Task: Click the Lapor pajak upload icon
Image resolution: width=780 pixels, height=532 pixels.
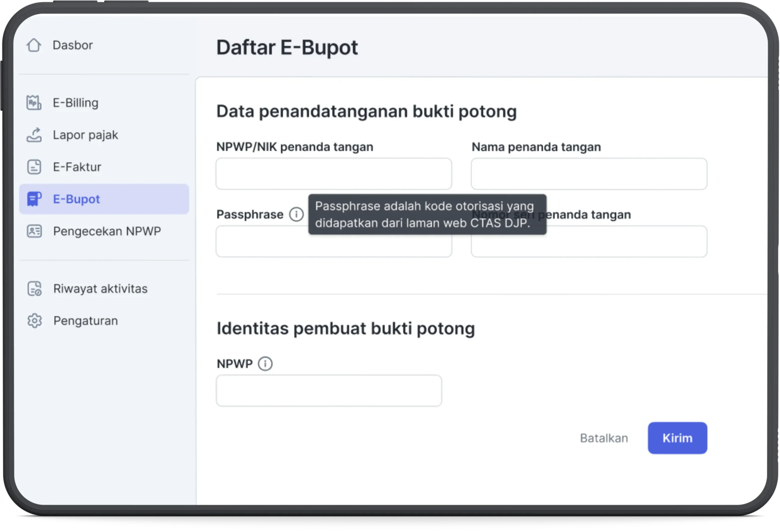Action: click(x=34, y=135)
